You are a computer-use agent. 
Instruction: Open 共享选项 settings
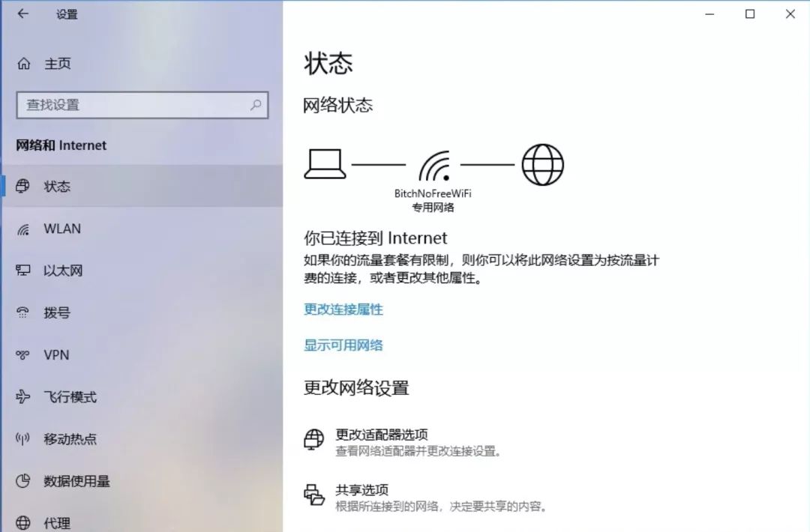(426, 498)
